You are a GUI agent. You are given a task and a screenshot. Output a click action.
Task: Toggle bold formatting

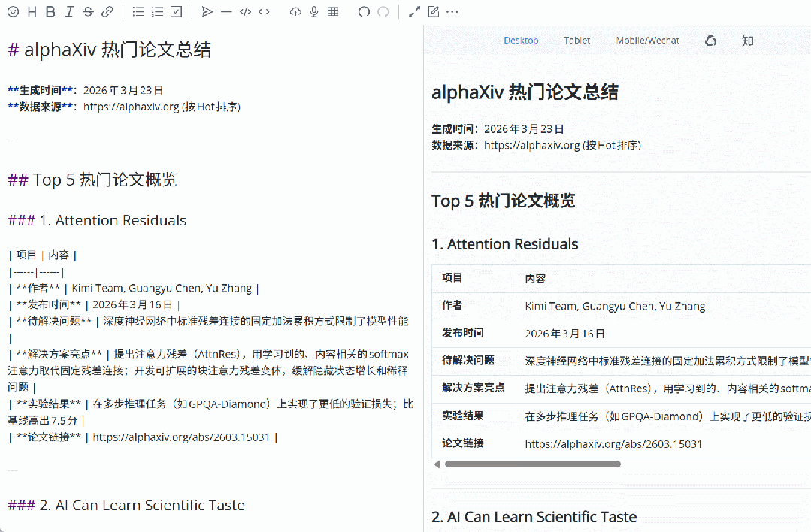tap(50, 11)
